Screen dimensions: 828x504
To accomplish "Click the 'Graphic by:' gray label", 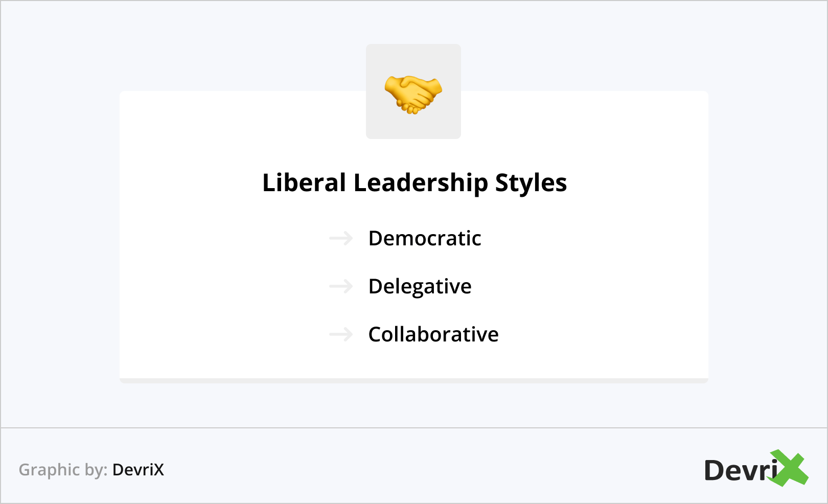I will pyautogui.click(x=63, y=470).
